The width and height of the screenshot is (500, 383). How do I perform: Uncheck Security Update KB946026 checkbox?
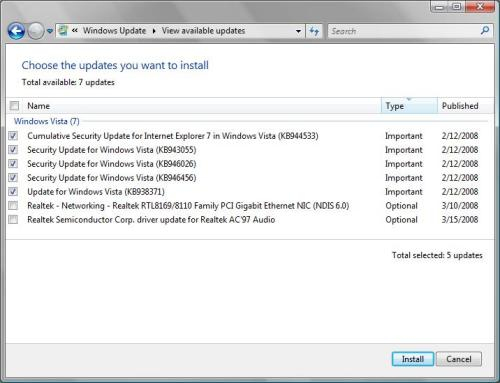(13, 164)
